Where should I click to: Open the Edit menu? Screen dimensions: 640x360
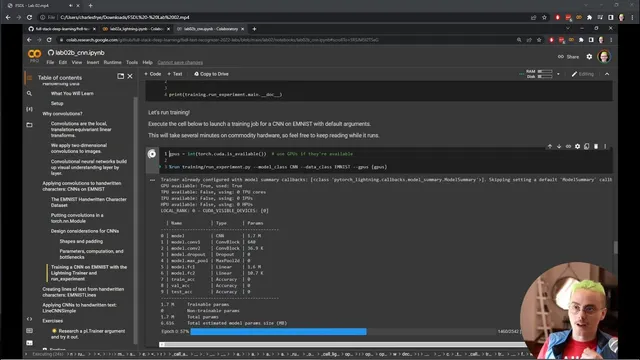(x=62, y=62)
